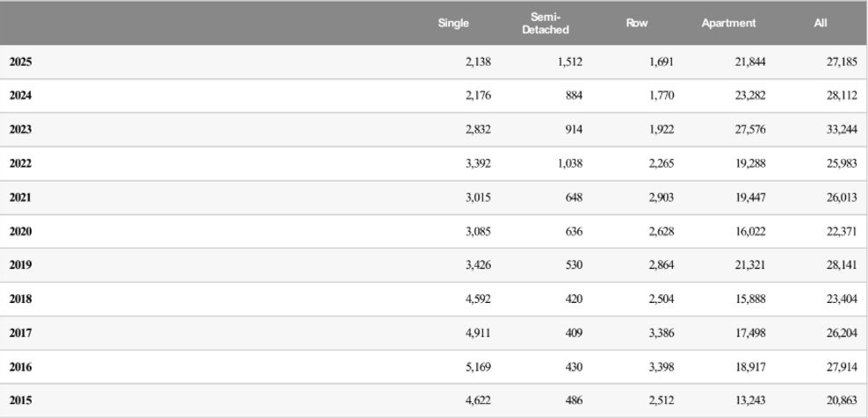Select the 2022 row label
868x418 pixels.
click(x=20, y=163)
